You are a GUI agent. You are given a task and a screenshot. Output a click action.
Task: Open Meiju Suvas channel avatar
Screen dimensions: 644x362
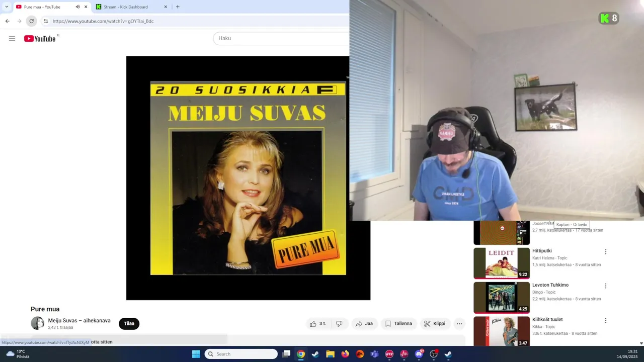(x=37, y=323)
